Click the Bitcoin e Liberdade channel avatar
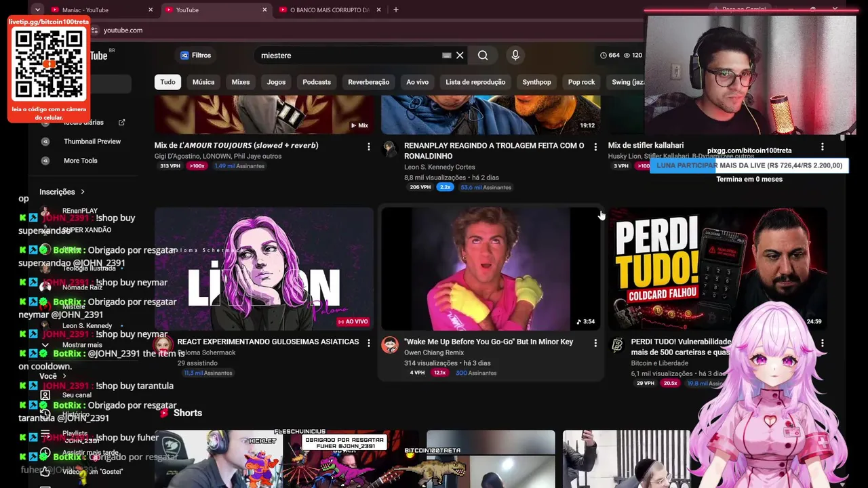This screenshot has width=868, height=488. pos(617,345)
